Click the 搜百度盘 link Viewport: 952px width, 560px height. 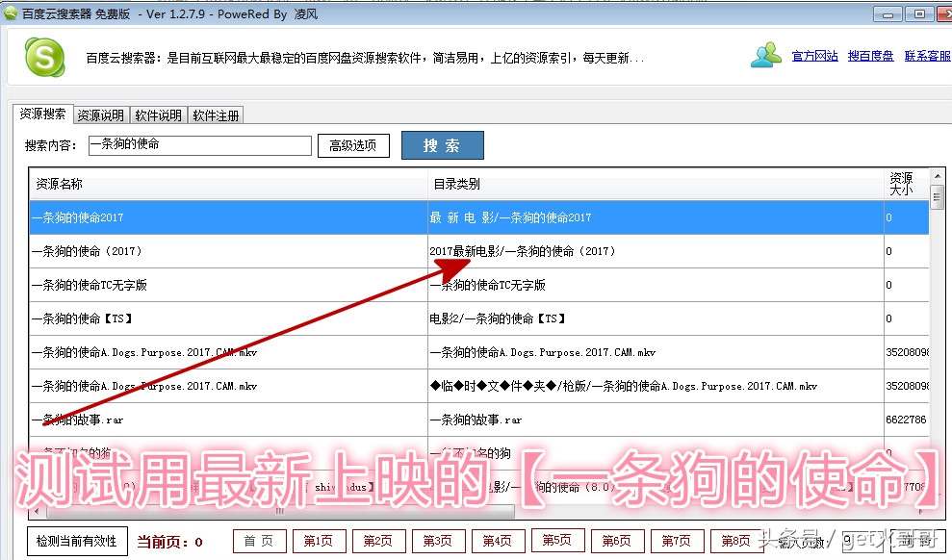coord(870,56)
